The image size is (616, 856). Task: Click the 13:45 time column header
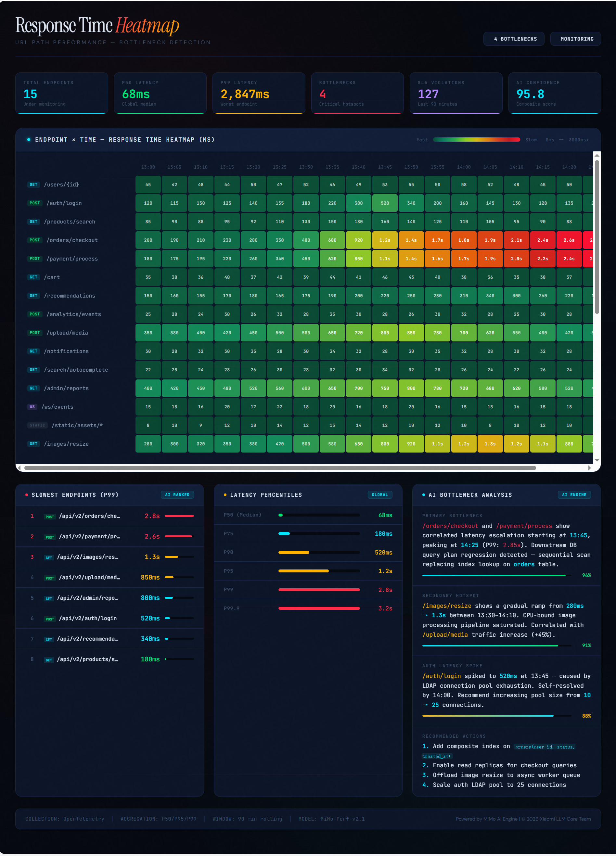click(385, 167)
